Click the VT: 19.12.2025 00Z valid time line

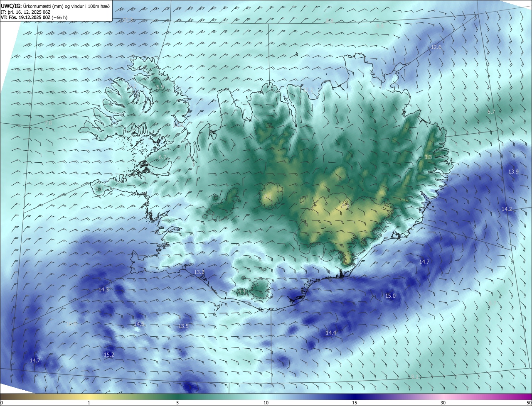(x=34, y=17)
